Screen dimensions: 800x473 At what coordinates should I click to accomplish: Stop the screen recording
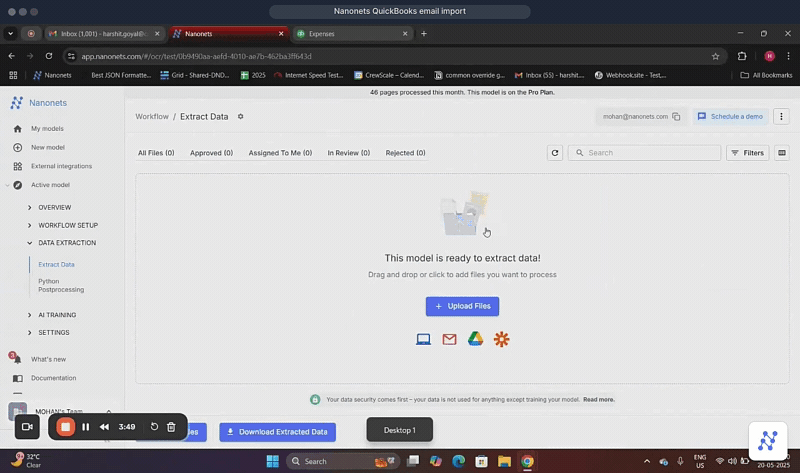[65, 427]
